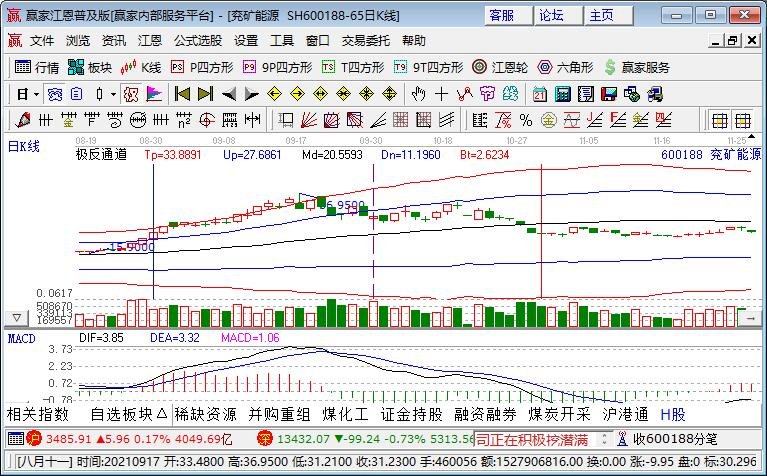Switch to the K线 candlestick chart
The width and height of the screenshot is (767, 476).
(141, 68)
